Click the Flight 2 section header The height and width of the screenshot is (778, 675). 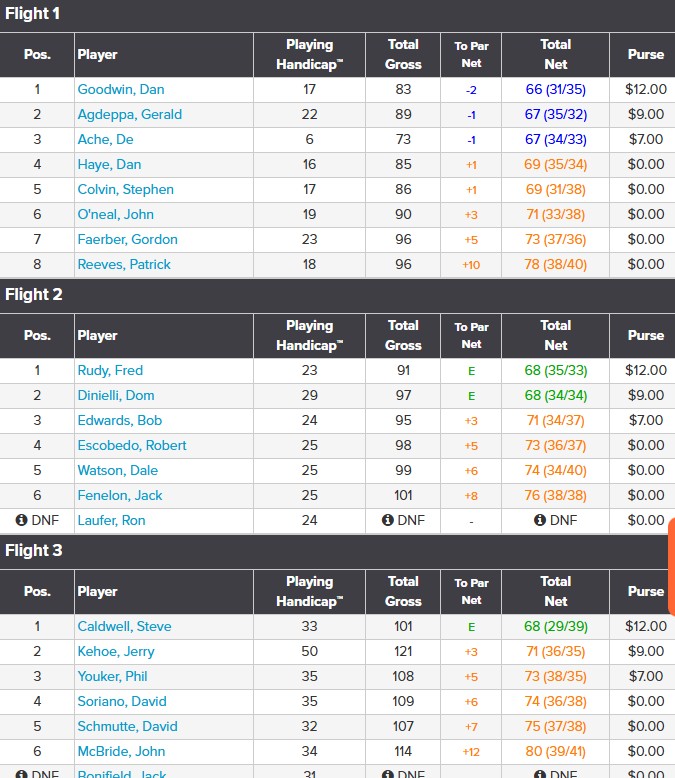[x=34, y=294]
